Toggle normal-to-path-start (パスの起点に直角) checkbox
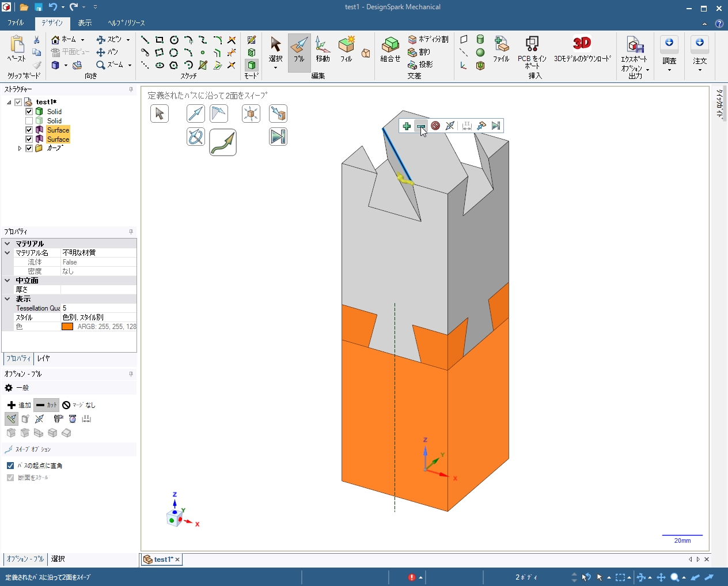This screenshot has width=728, height=586. 10,466
